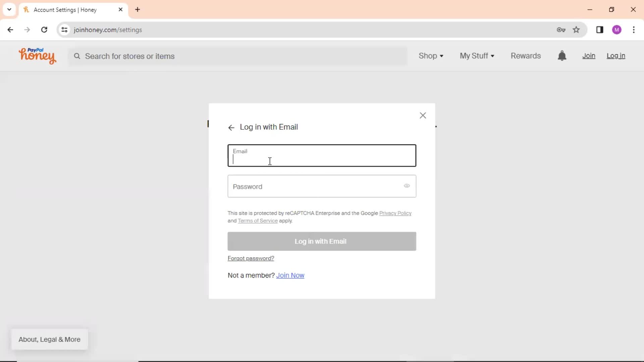The height and width of the screenshot is (362, 644).
Task: Click the Rewards menu item
Action: [526, 56]
